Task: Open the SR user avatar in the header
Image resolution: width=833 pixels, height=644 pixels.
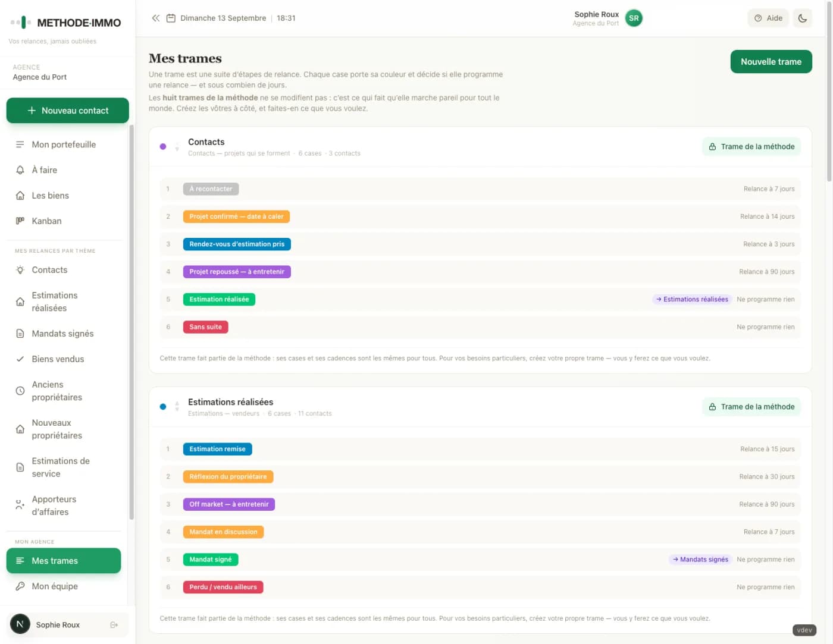Action: [x=634, y=18]
